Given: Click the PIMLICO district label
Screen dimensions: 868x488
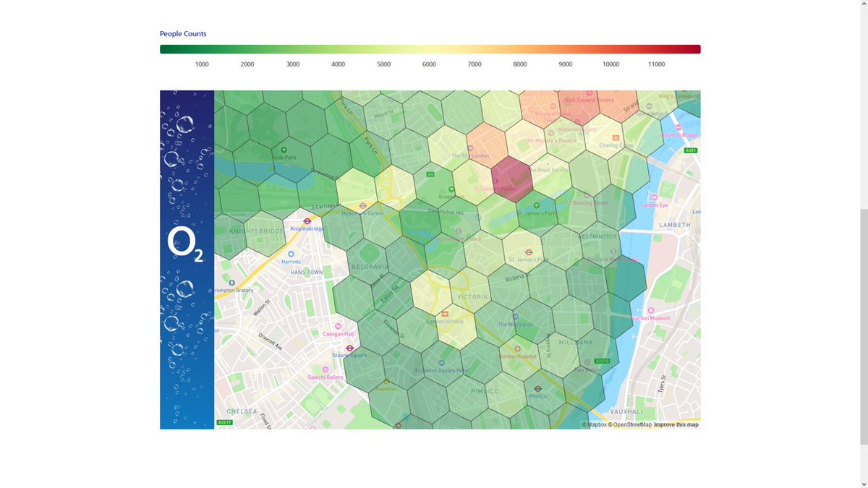Looking at the screenshot, I should tap(485, 391).
